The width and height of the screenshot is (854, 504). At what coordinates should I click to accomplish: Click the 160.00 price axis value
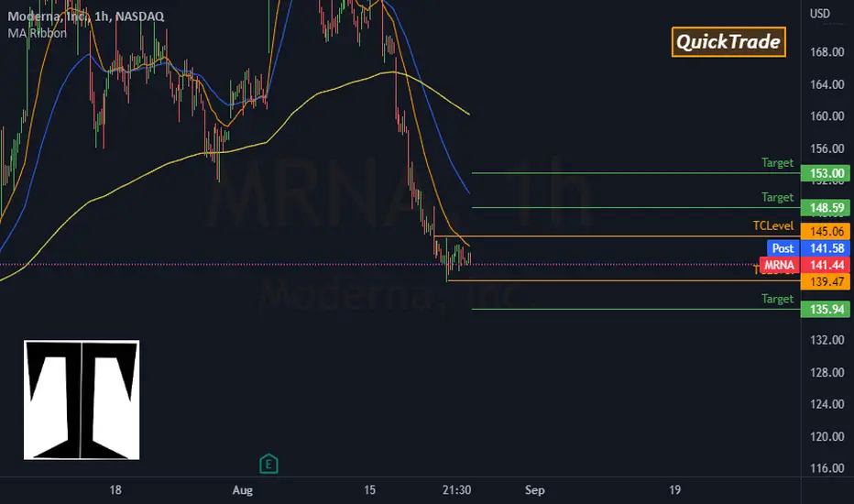827,116
